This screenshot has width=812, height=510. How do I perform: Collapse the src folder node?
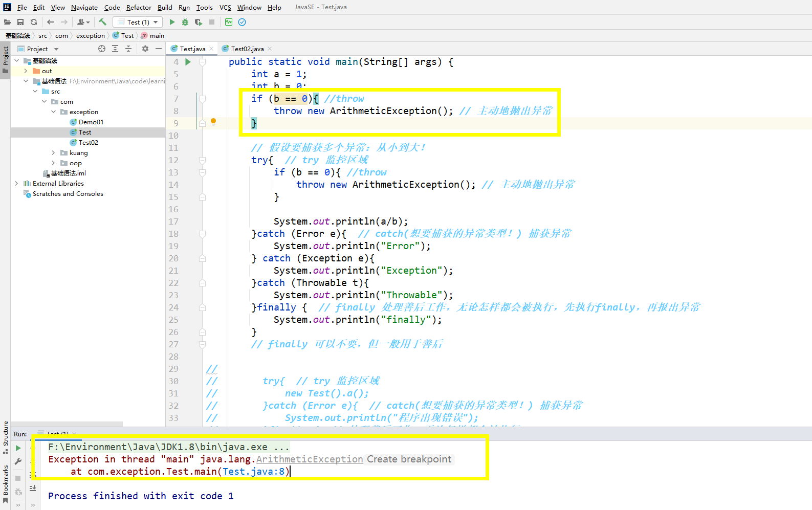click(35, 92)
